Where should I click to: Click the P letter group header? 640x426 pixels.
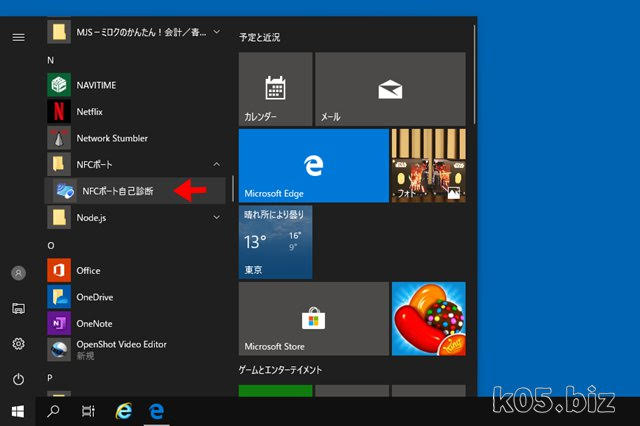(50, 378)
